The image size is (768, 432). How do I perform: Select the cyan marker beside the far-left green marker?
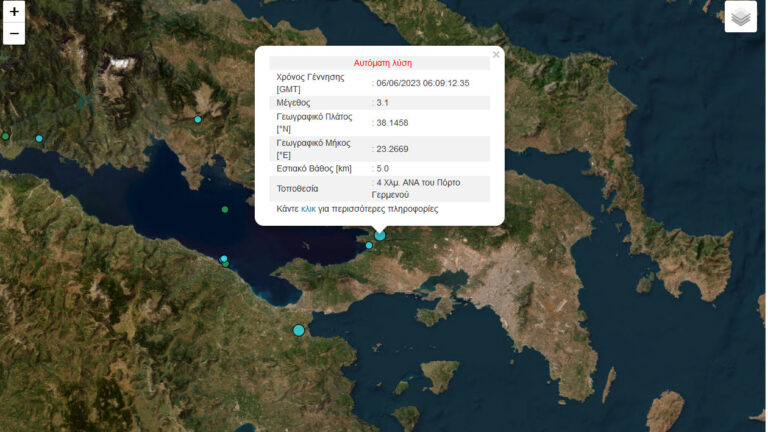(x=39, y=138)
